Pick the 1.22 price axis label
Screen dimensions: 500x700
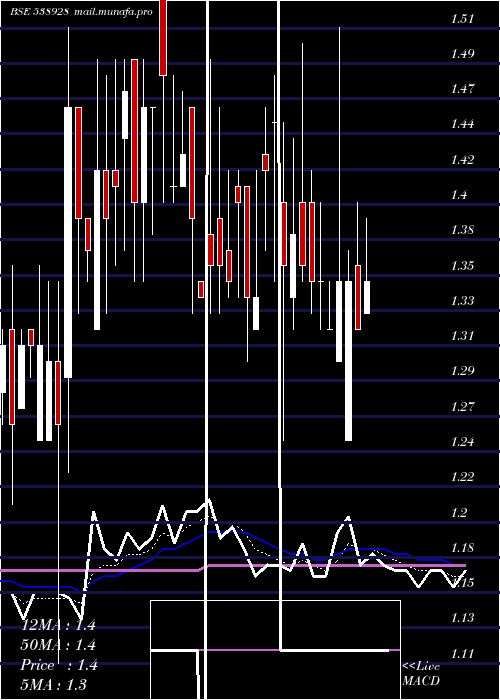point(462,477)
